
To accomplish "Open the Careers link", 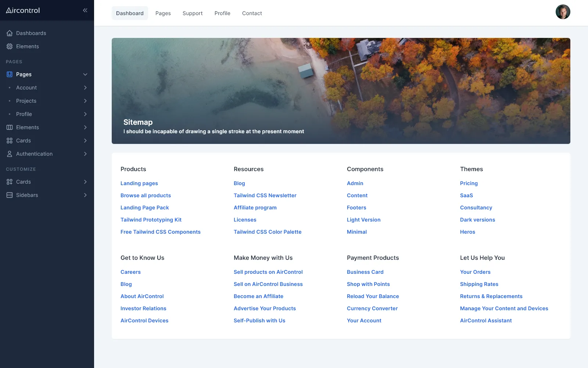I will pyautogui.click(x=130, y=272).
